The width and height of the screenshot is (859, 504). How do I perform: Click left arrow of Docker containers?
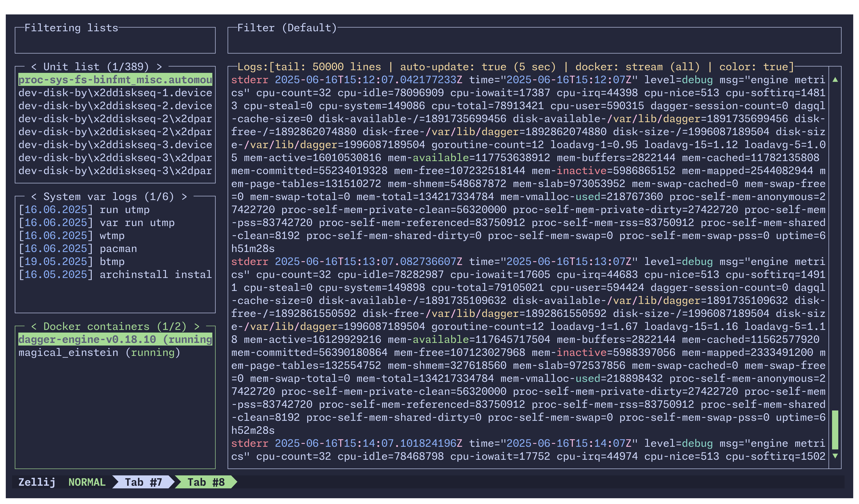(34, 327)
